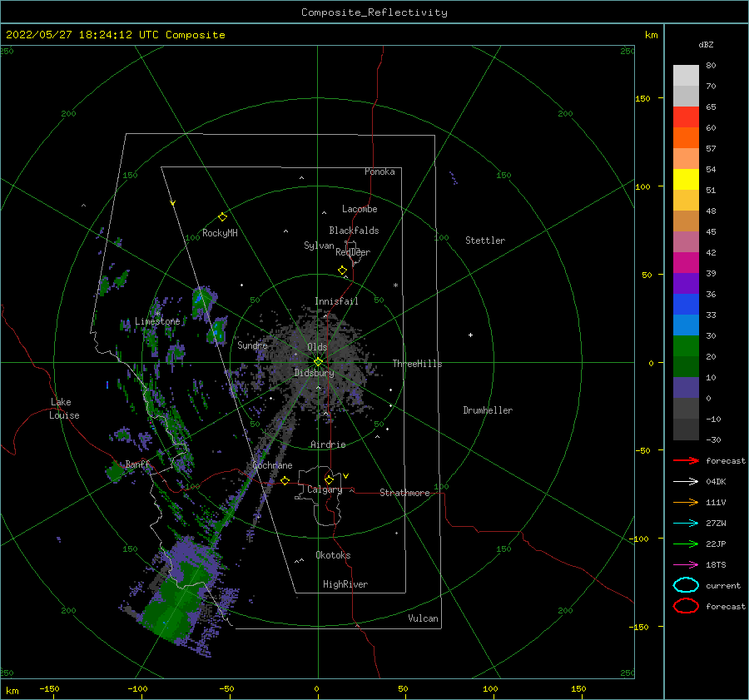The image size is (749, 700).
Task: Click the yellow radar-center diamond between Olds and Didsbury
Action: pos(318,362)
